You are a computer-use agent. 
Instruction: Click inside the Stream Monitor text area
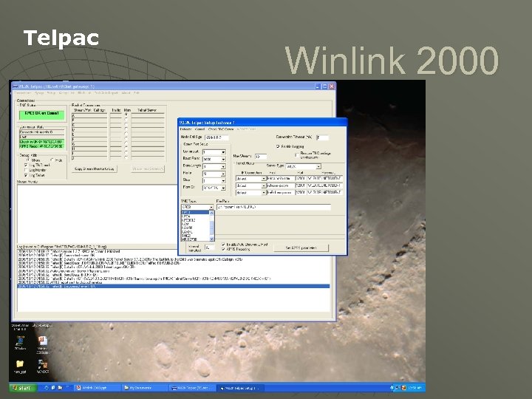[x=97, y=214]
